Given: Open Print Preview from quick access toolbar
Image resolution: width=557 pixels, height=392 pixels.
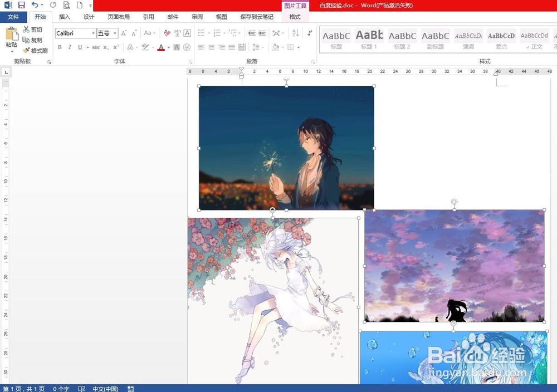Looking at the screenshot, I should [x=66, y=5].
